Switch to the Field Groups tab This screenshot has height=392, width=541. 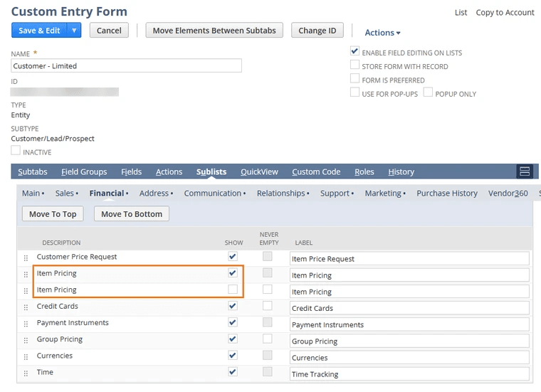(x=84, y=171)
